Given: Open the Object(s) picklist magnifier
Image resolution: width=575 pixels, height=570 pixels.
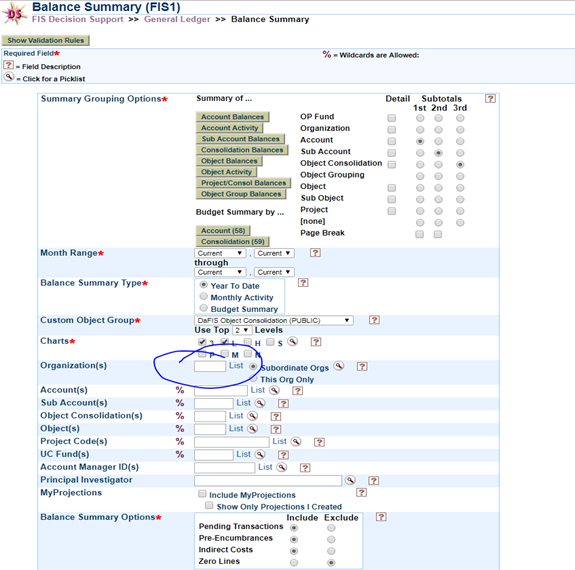Looking at the screenshot, I should click(x=252, y=429).
